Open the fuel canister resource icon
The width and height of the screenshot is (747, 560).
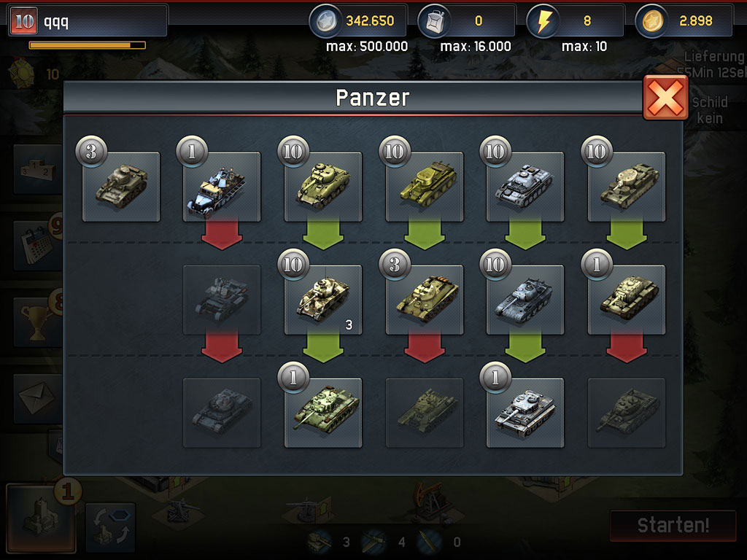coord(435,21)
